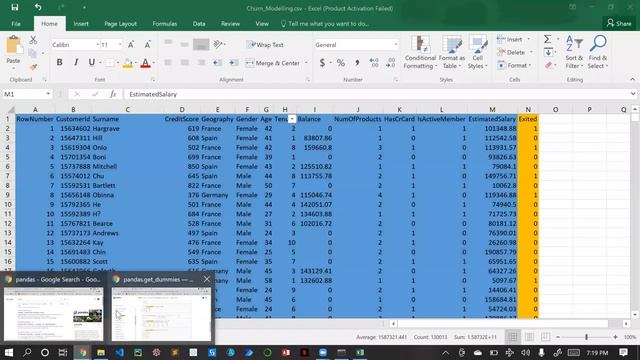The image size is (640, 360).
Task: Open the pandas Google Search Chrome thumbnail
Action: (53, 314)
